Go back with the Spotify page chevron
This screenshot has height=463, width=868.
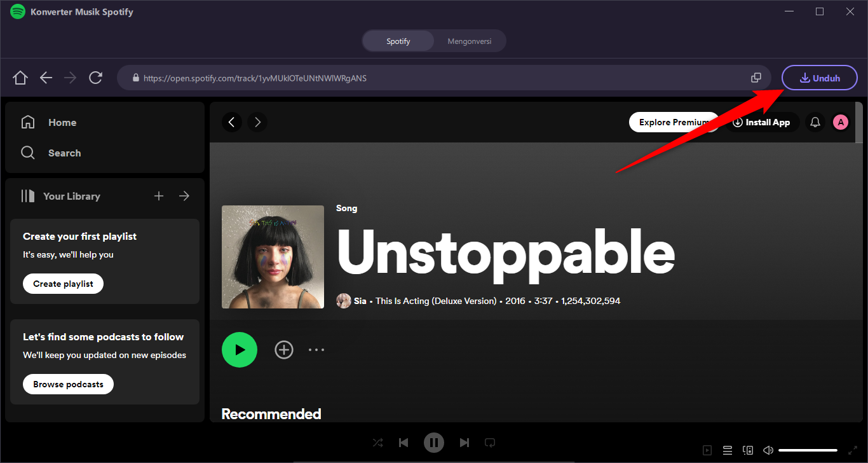pos(232,122)
